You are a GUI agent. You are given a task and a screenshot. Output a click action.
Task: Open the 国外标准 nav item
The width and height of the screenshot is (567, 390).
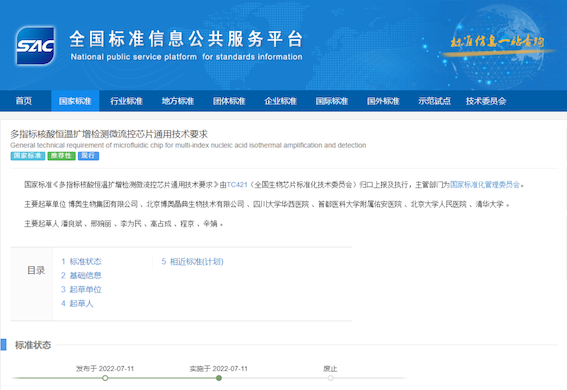(x=383, y=101)
